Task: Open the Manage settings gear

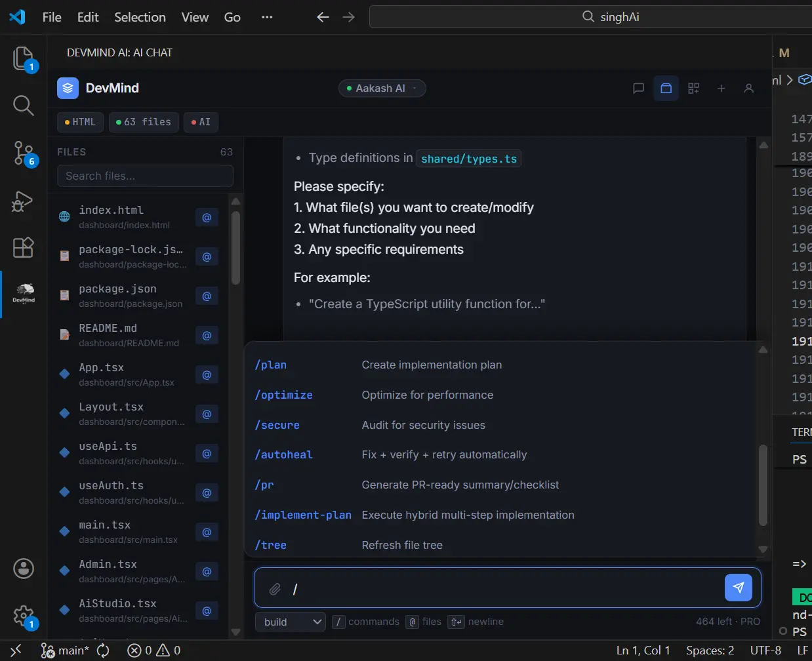Action: (x=24, y=616)
